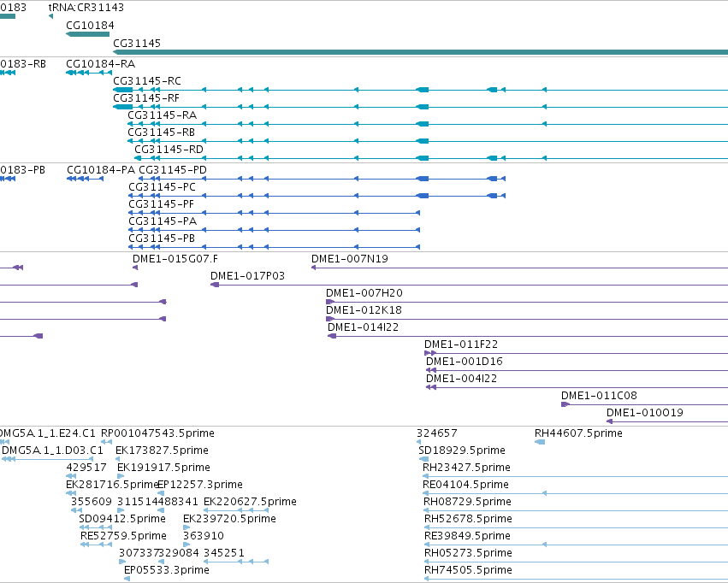Click EST label 429517
The height and width of the screenshot is (583, 728).
[x=86, y=468]
